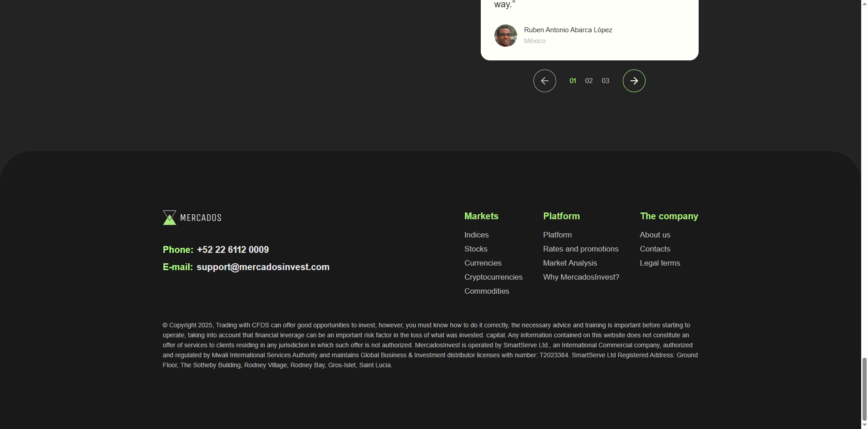868x429 pixels.
Task: Click the México label under the name
Action: [x=535, y=41]
